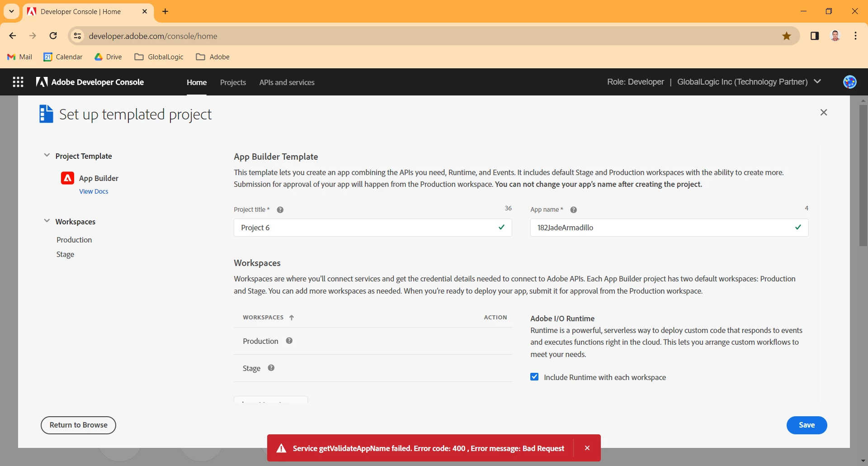Show help for Stage workspace
This screenshot has height=466, width=868.
coord(271,368)
